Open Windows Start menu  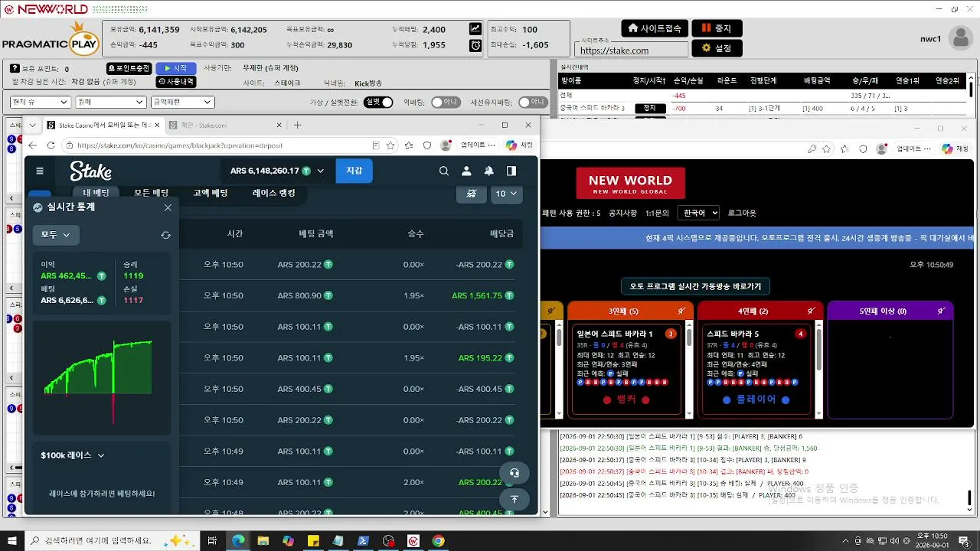click(x=12, y=541)
